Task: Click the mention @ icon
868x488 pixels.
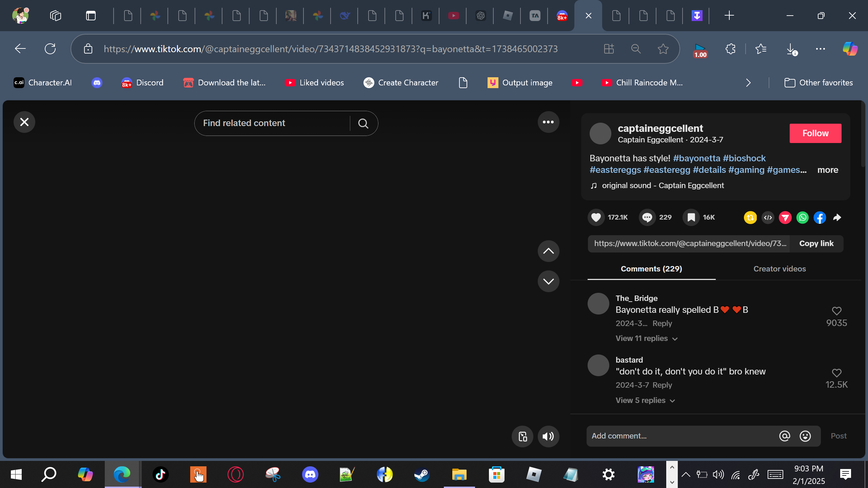Action: [x=784, y=436]
